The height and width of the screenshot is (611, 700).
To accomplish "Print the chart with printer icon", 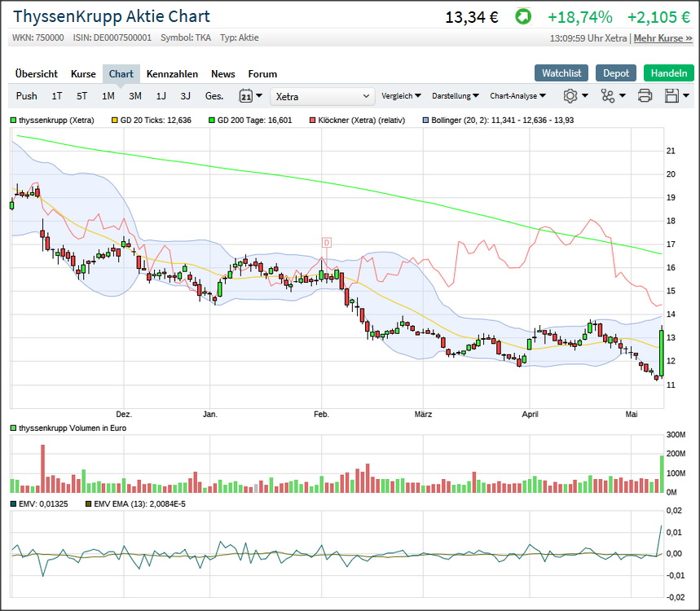I will tap(645, 96).
